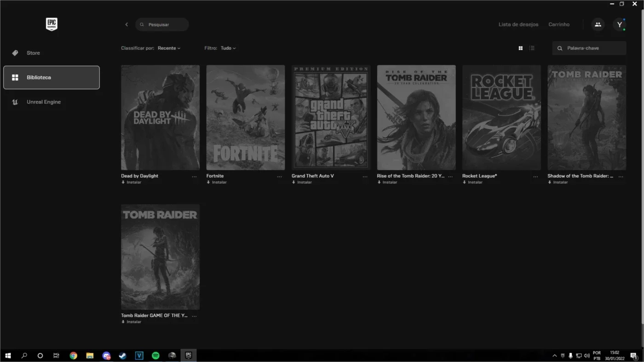Click the Palavra-chave filter field
Viewport: 644px width, 362px height.
pyautogui.click(x=589, y=48)
